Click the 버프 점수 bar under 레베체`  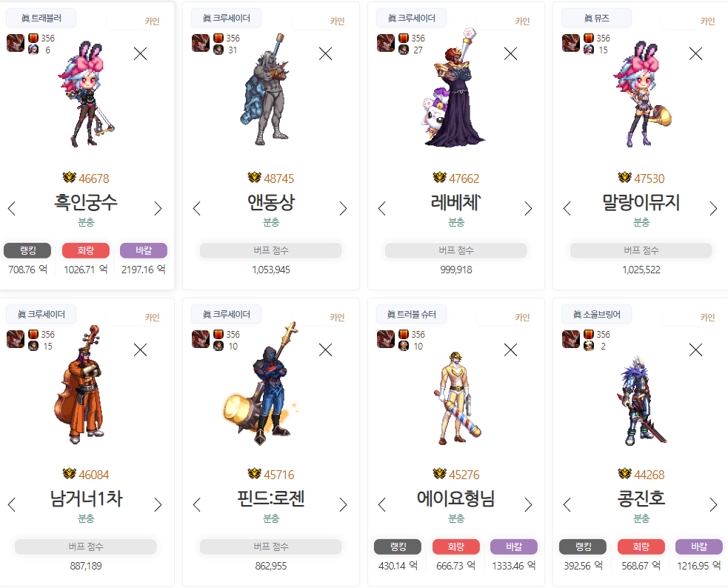[456, 250]
